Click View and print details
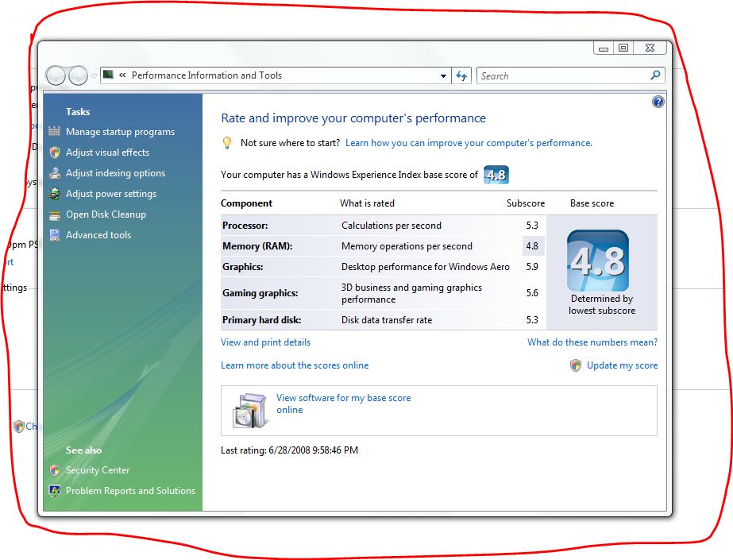Screen dimensions: 733x560 click(265, 342)
